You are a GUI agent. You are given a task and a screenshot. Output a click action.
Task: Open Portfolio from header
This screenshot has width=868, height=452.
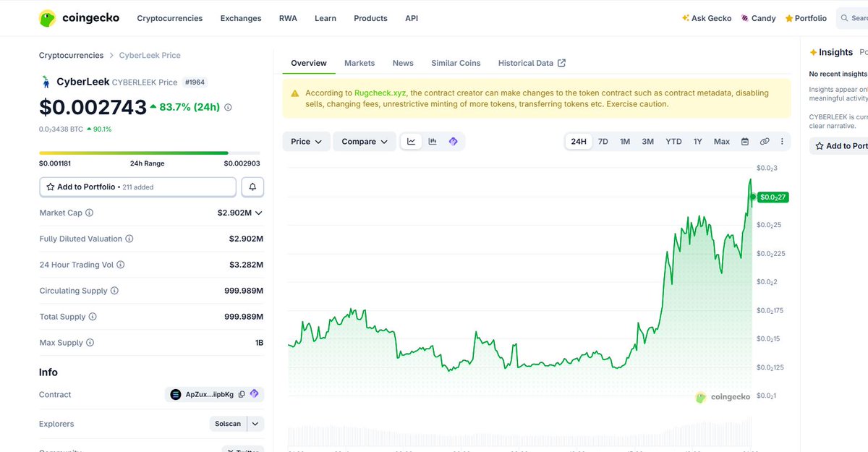[806, 18]
